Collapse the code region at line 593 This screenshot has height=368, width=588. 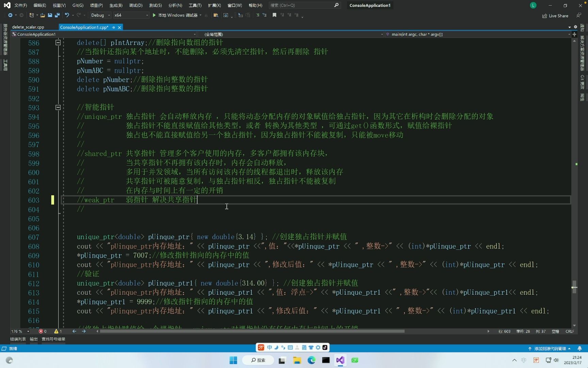(58, 108)
